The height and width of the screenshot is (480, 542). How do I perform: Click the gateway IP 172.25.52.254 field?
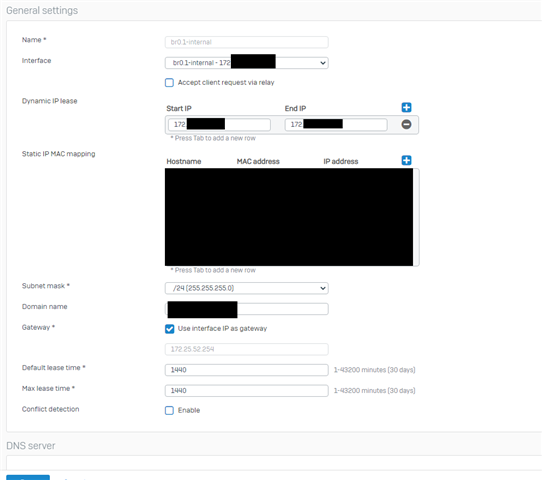click(246, 349)
